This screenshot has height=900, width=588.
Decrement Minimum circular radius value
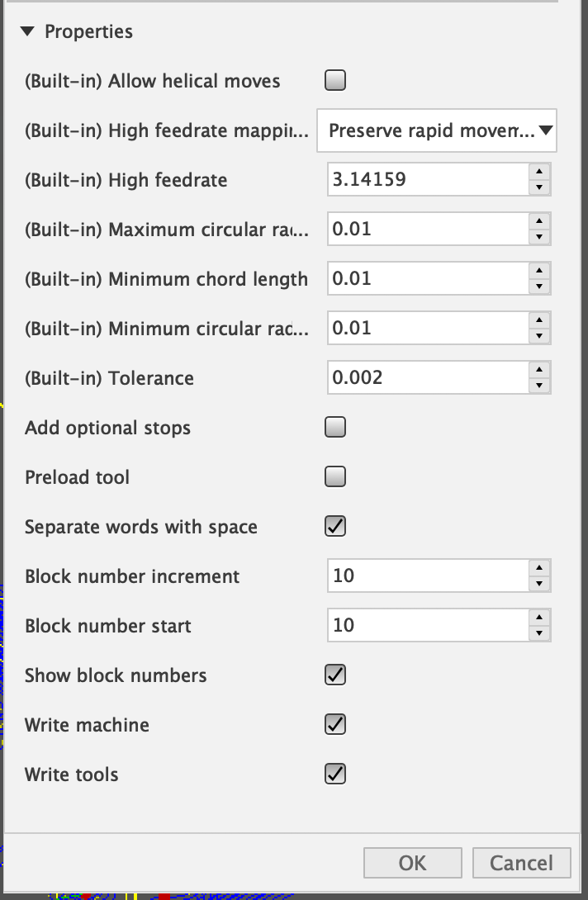(x=539, y=337)
